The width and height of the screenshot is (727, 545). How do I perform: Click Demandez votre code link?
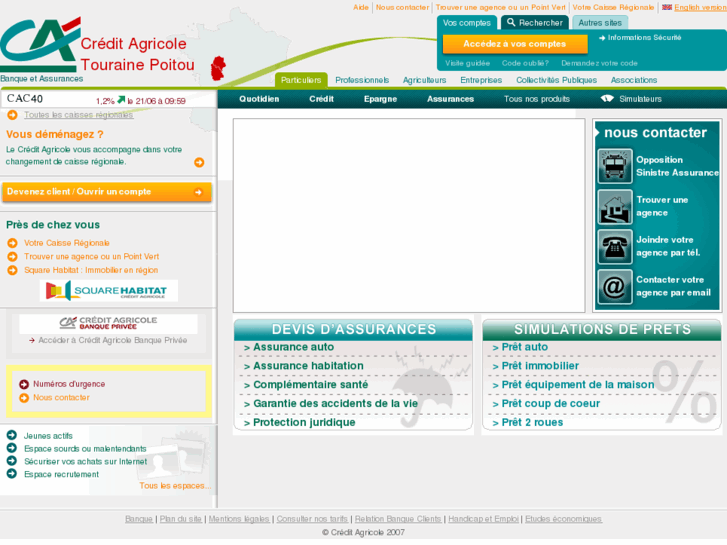point(599,63)
